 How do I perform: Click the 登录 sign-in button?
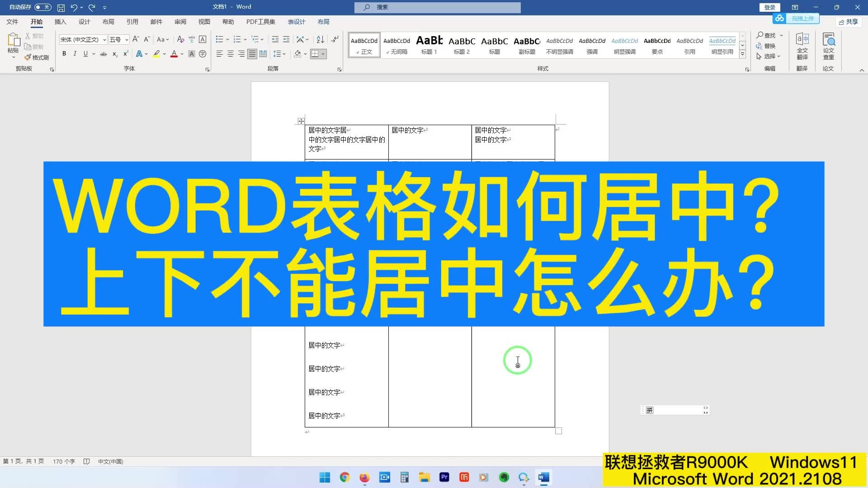[x=769, y=7]
